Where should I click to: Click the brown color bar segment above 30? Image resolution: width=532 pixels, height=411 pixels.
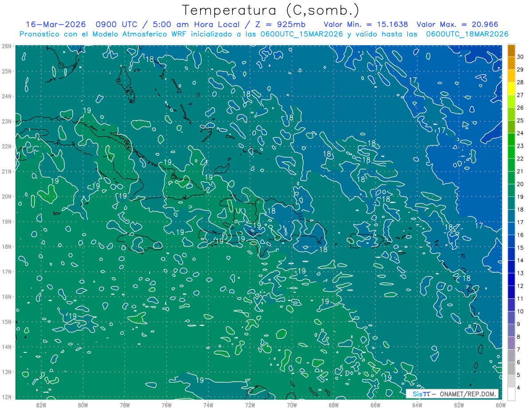(512, 50)
